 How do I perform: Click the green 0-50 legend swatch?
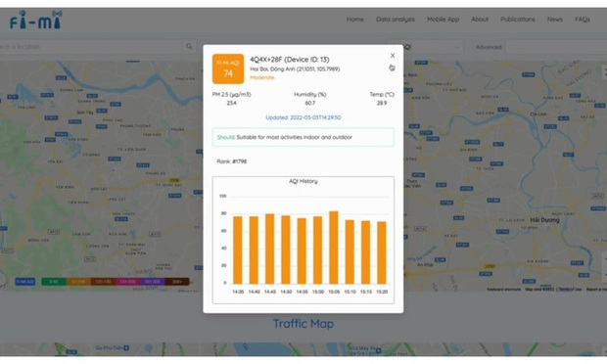pos(54,282)
